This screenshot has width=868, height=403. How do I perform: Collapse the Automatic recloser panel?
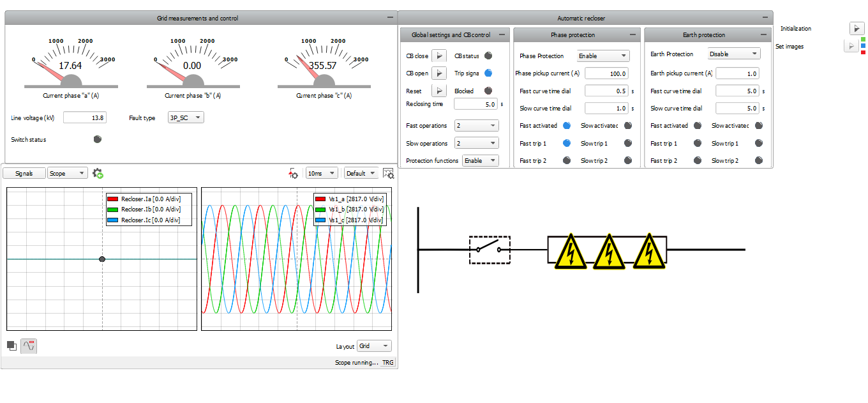click(765, 19)
